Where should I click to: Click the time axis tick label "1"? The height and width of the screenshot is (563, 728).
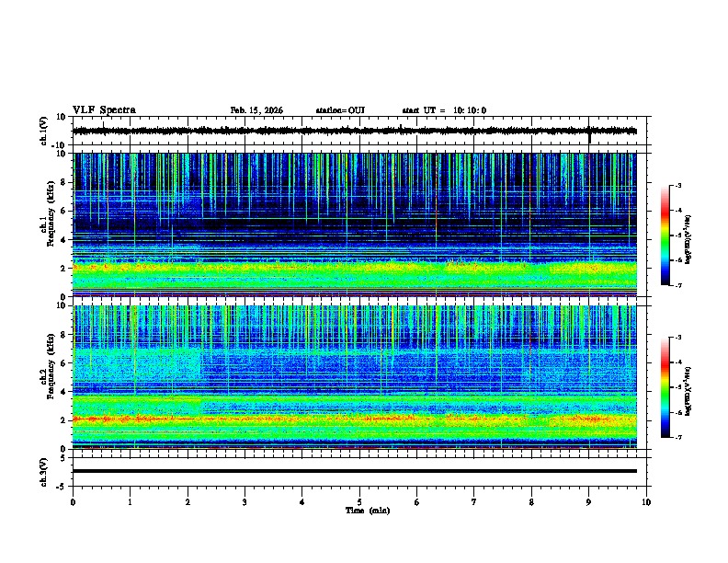click(x=130, y=502)
